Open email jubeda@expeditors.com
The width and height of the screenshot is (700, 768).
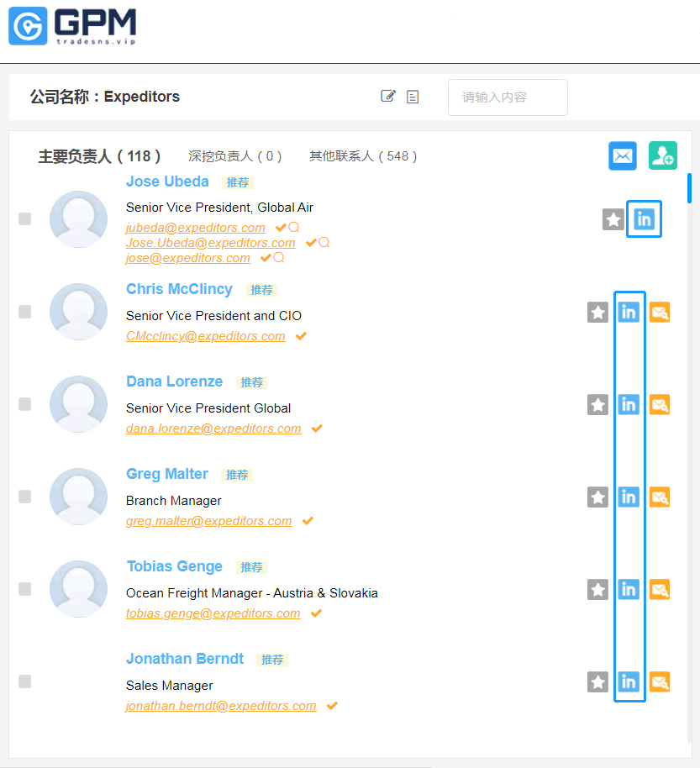coord(196,228)
